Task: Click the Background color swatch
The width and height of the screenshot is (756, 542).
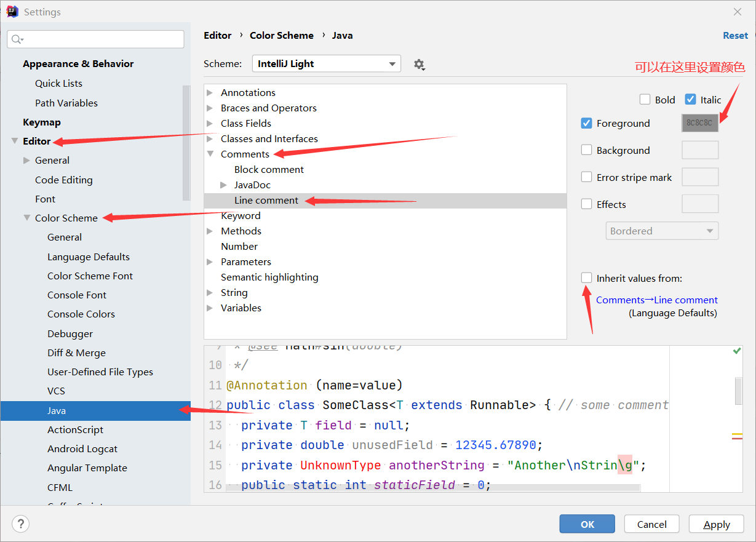Action: click(x=700, y=150)
